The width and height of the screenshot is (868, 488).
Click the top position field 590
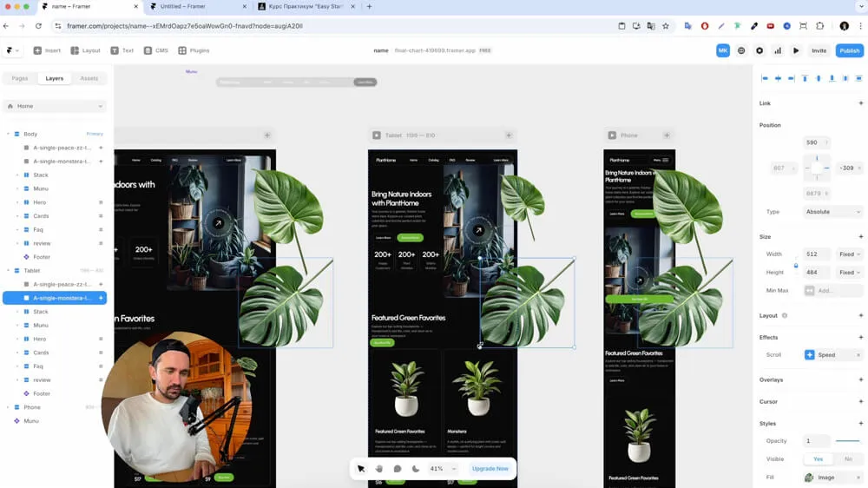pos(817,142)
